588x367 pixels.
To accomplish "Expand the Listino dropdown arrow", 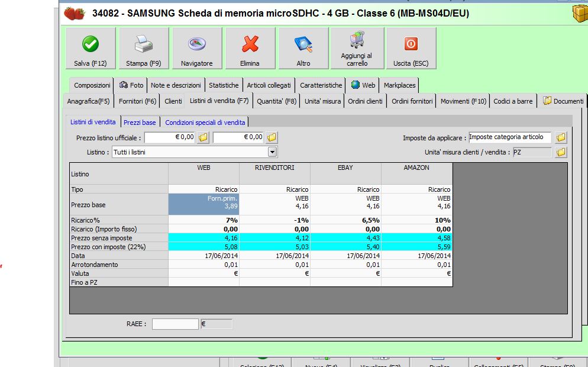I will coord(272,152).
